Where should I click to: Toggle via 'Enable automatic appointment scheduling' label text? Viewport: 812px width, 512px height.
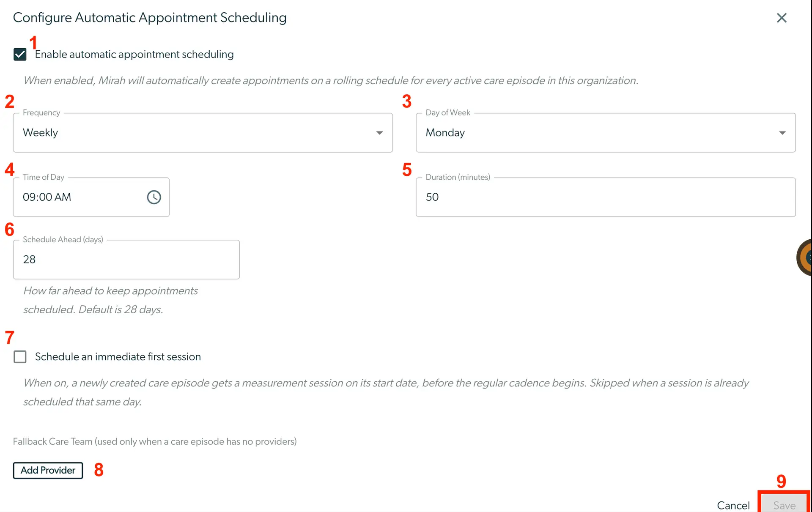click(134, 55)
